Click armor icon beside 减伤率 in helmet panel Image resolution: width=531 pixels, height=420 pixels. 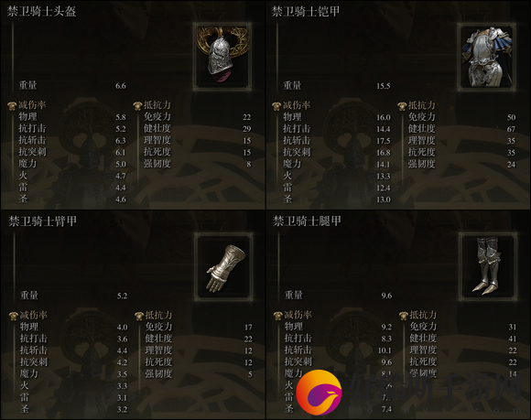point(12,105)
